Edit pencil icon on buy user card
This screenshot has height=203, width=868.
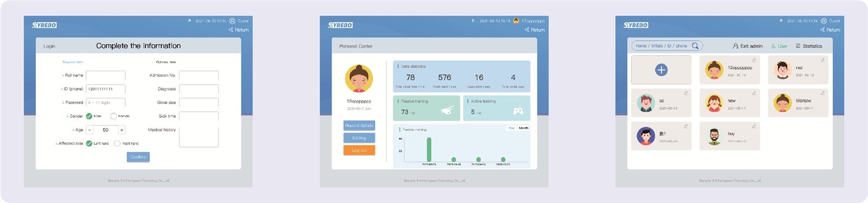click(x=754, y=126)
